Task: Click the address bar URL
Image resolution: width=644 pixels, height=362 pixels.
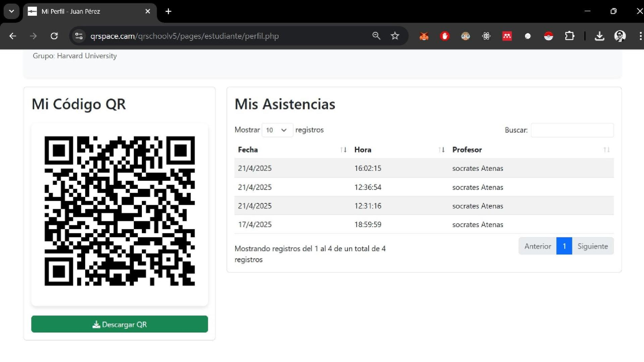Action: coord(184,36)
